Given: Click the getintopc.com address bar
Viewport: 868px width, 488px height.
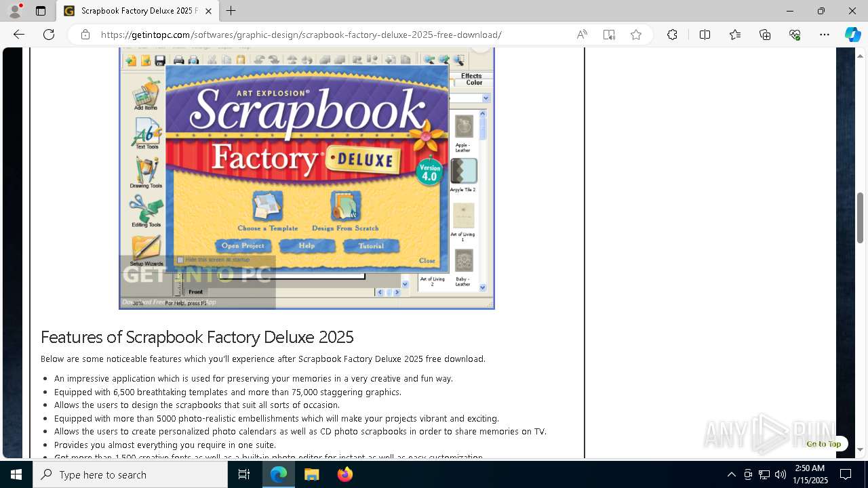Looking at the screenshot, I should [x=301, y=35].
